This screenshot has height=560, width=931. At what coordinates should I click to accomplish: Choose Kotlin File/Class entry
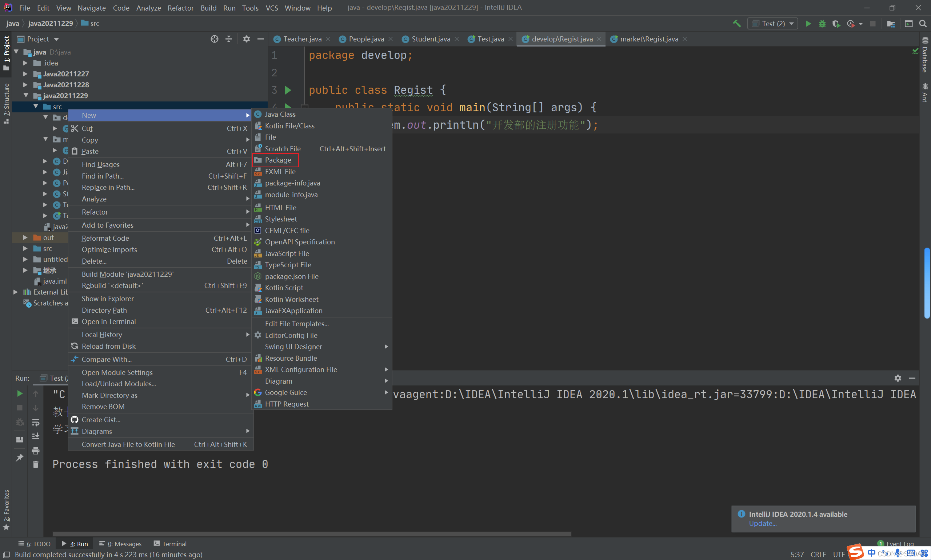(x=321, y=126)
